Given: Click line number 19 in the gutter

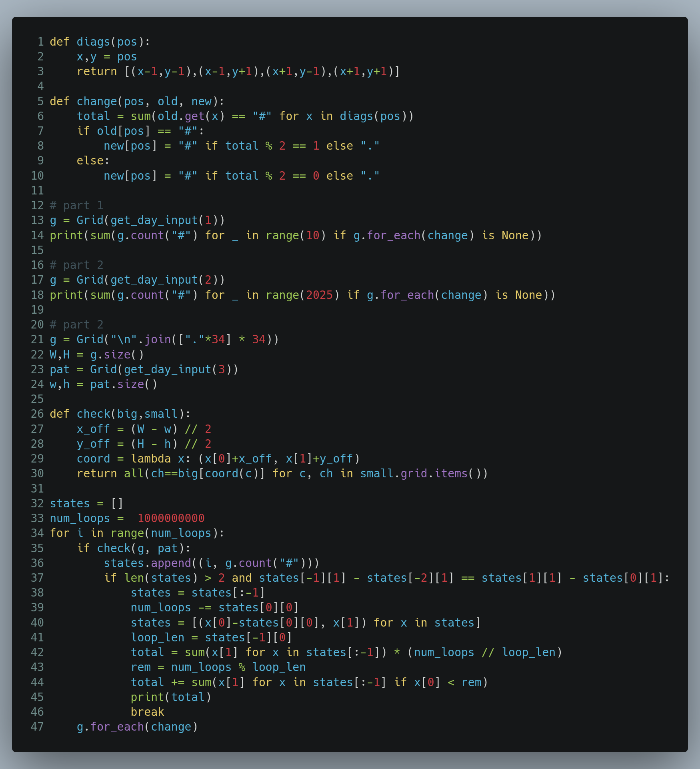Looking at the screenshot, I should click(x=37, y=310).
